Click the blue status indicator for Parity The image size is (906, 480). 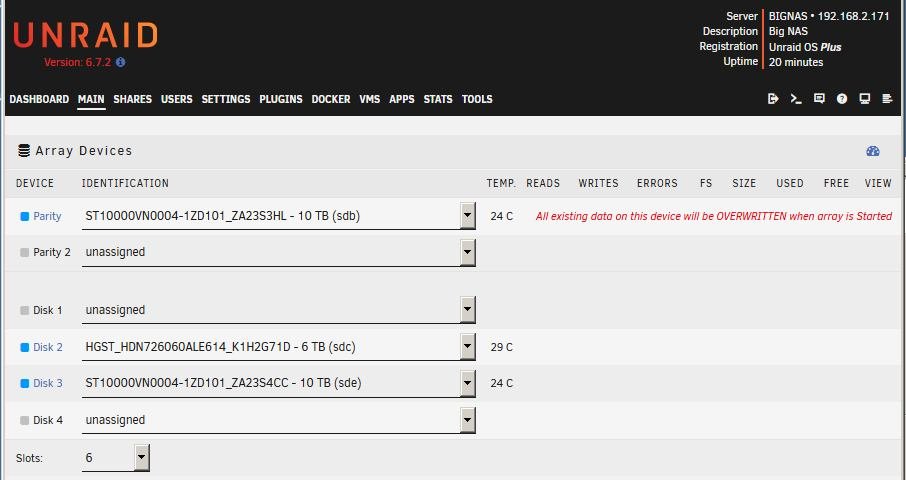pyautogui.click(x=24, y=217)
